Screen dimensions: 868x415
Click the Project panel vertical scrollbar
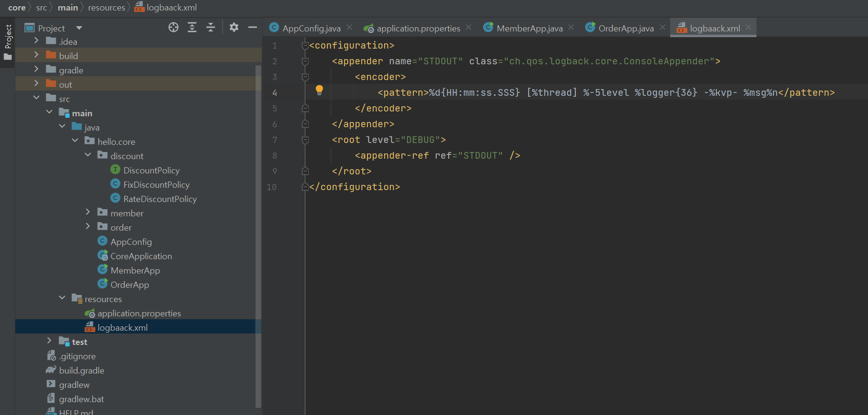tap(258, 236)
